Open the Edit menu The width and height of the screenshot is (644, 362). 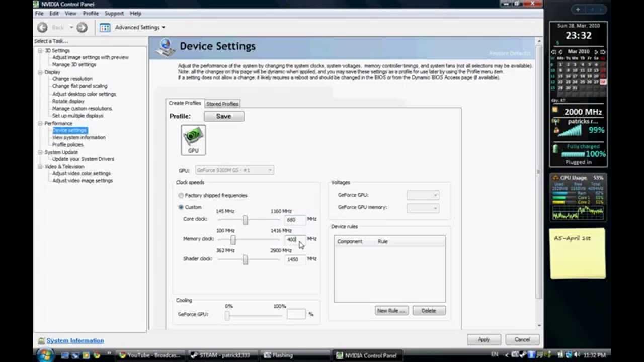point(54,14)
